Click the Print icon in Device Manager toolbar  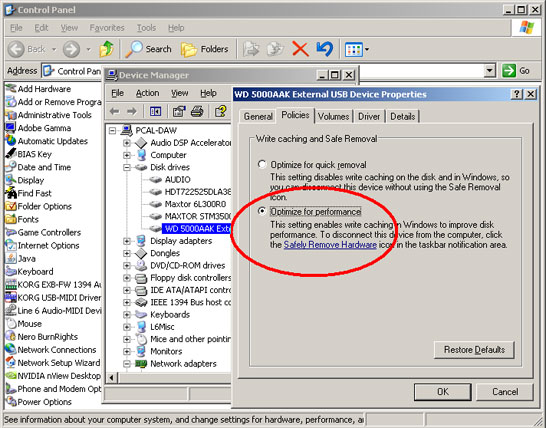coord(197,111)
